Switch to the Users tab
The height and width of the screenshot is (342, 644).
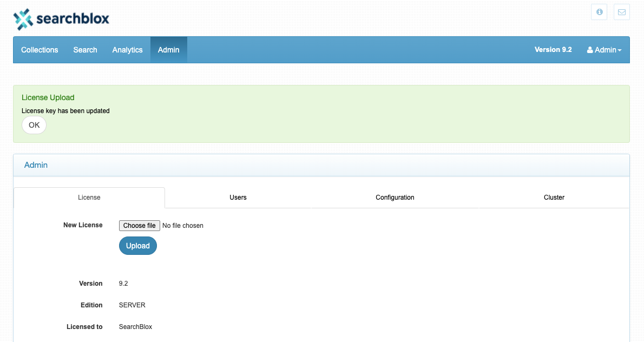click(238, 198)
